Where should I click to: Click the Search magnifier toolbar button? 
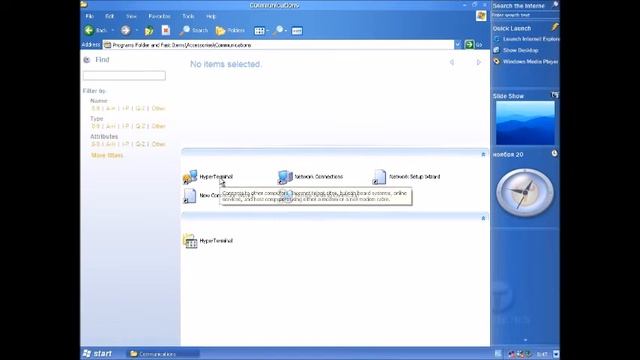[x=194, y=30]
